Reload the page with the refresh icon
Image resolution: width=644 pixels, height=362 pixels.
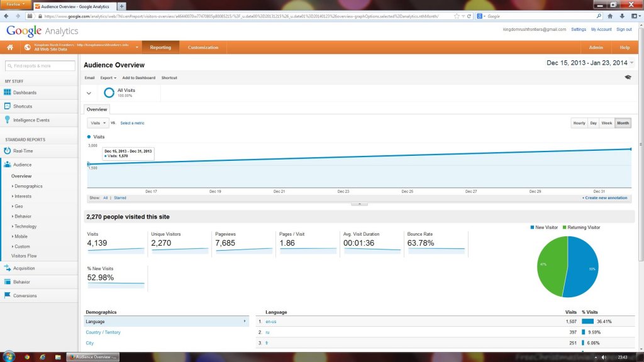point(469,16)
